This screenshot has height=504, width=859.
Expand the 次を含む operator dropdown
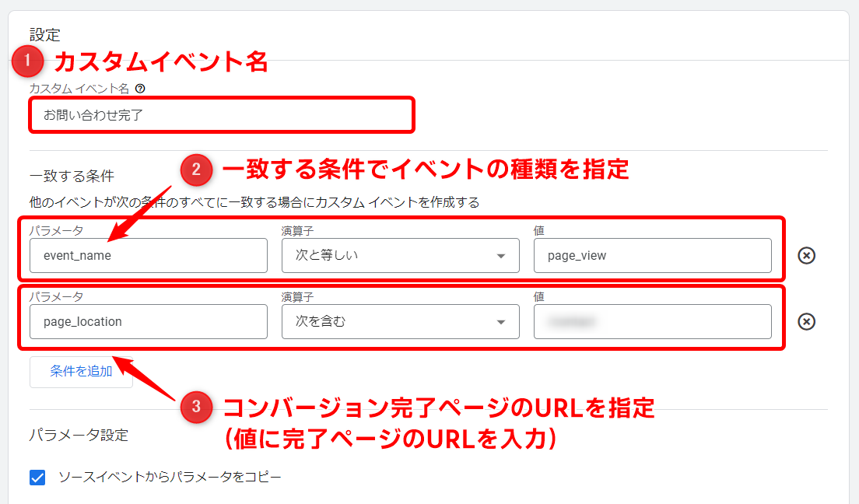tap(400, 321)
